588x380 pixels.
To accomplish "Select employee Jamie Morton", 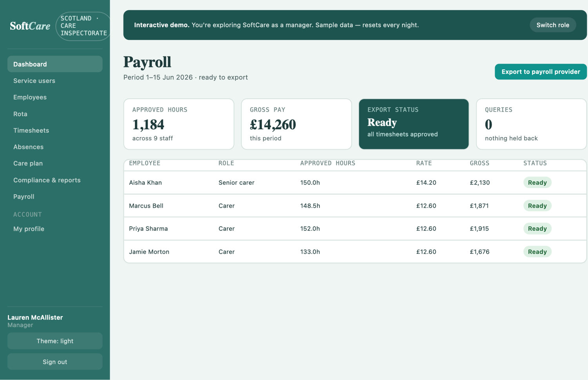I will (x=149, y=252).
